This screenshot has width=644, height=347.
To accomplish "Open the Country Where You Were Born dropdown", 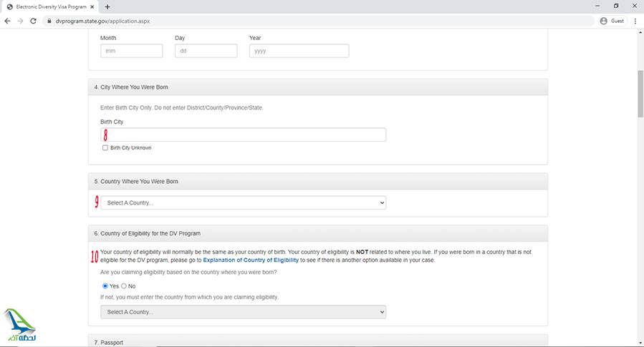I will pos(243,203).
